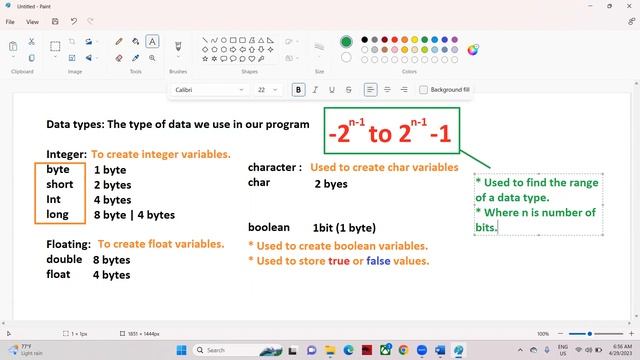This screenshot has height=360, width=640.
Task: Adjust the zoom slider handle
Action: (x=589, y=333)
